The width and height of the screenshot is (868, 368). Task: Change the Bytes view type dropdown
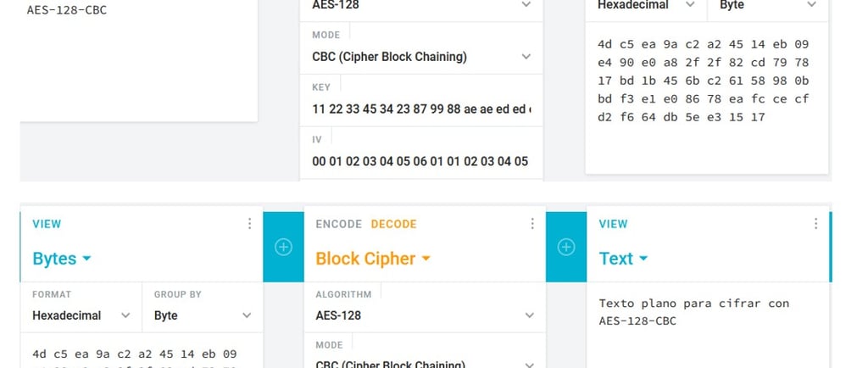pyautogui.click(x=62, y=259)
